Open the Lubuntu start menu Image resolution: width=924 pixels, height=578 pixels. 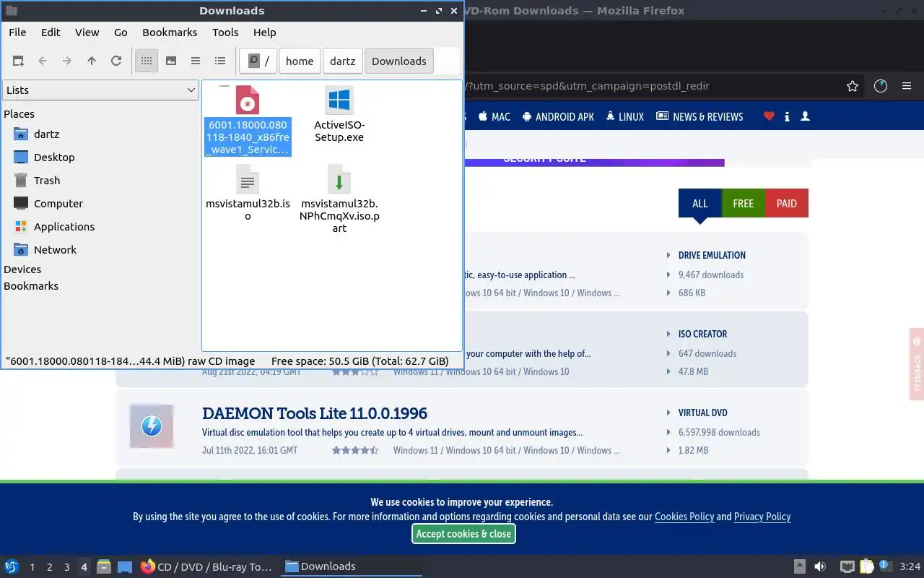11,566
